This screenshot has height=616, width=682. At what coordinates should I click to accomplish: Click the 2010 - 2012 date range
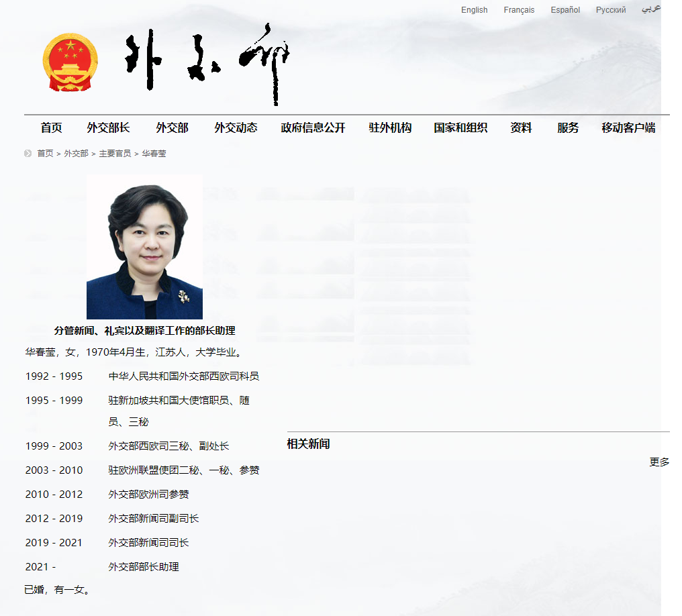coord(54,495)
